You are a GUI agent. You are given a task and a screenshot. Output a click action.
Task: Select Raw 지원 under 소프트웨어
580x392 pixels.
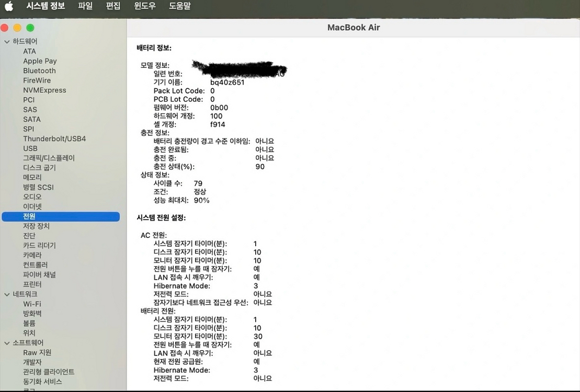(x=37, y=352)
